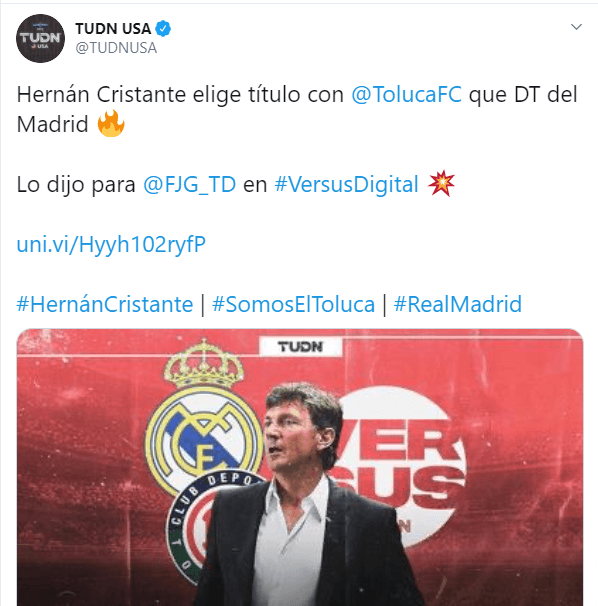Click the @TUDNUSA handle
This screenshot has width=598, height=606.
point(116,48)
